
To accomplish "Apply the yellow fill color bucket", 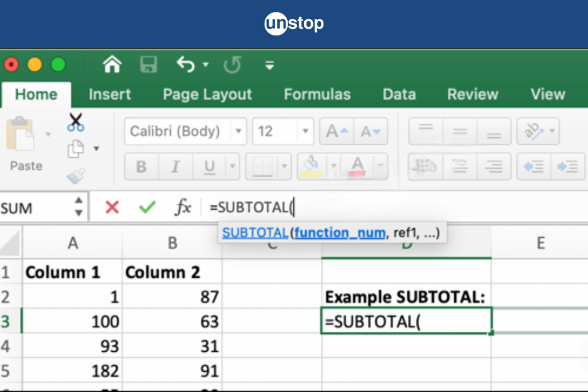I will click(x=311, y=166).
